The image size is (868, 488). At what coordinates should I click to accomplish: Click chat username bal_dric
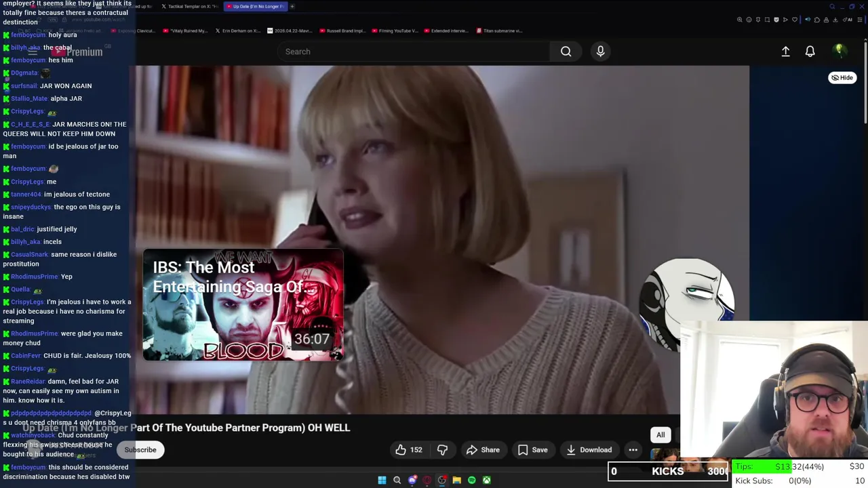click(22, 229)
